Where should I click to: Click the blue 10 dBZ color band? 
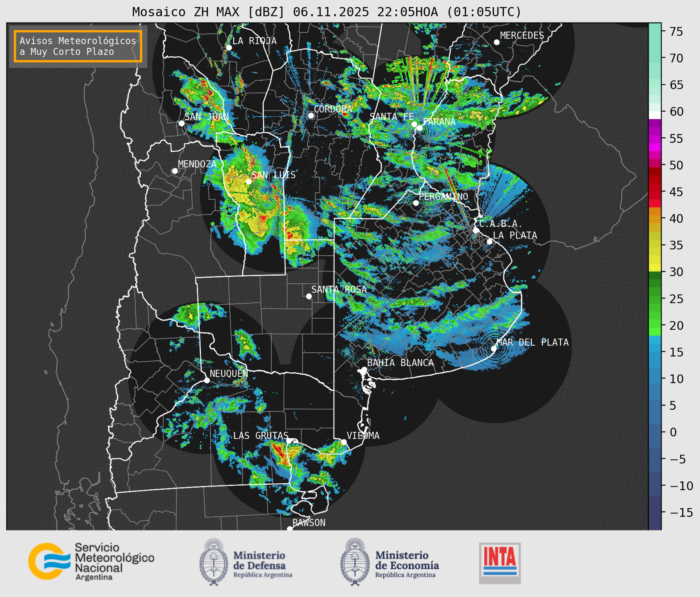tap(655, 376)
